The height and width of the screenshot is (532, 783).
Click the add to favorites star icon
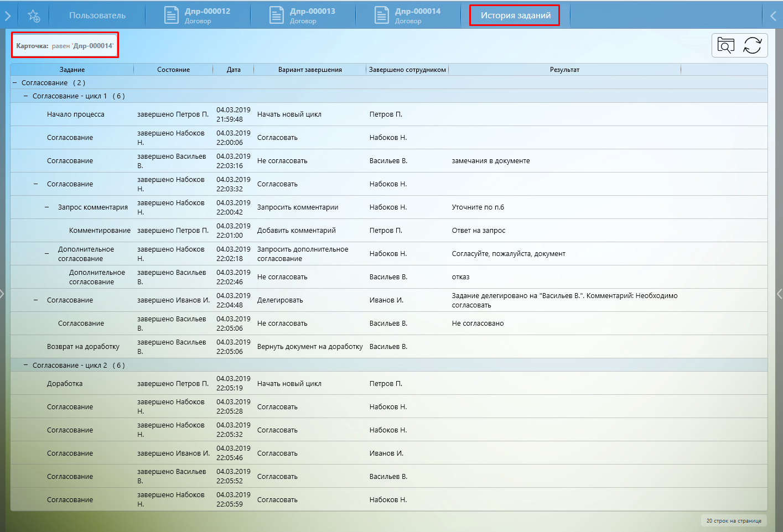point(34,16)
